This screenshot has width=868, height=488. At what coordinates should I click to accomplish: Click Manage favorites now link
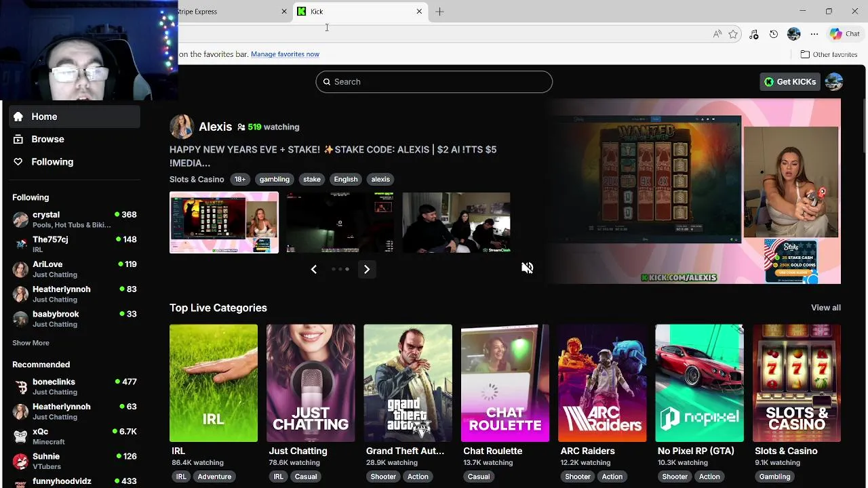pos(285,54)
